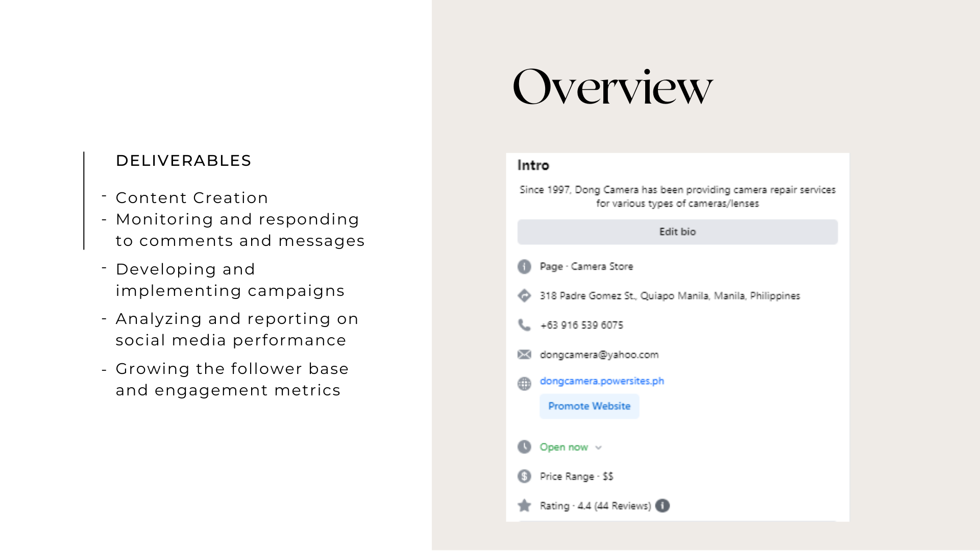Screen dimensions: 980x551
Task: Click the info icon beside Page · Camera Store
Action: click(524, 267)
